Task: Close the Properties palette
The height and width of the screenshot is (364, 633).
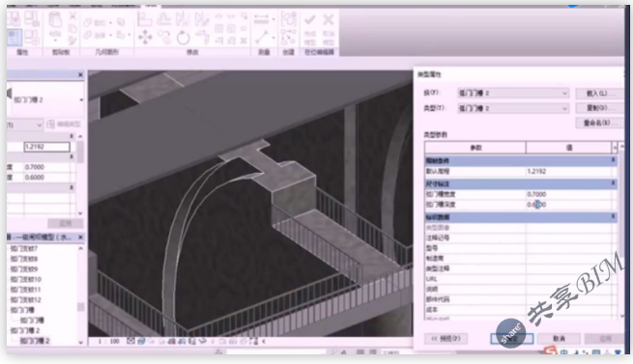Action: pyautogui.click(x=80, y=74)
